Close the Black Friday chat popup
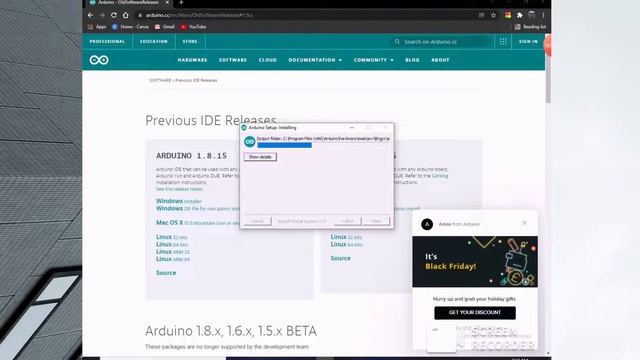640x360 pixels. coord(524,223)
